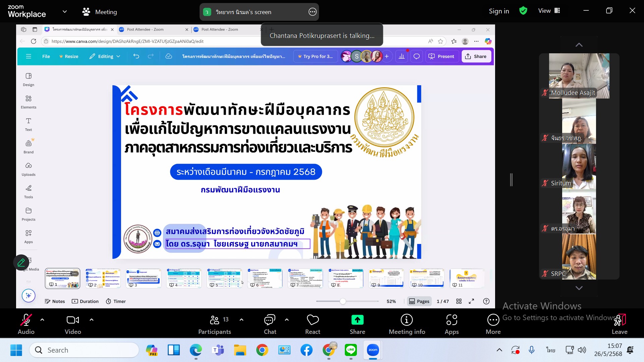Enter Canva fullscreen mode
This screenshot has width=644, height=362.
471,301
